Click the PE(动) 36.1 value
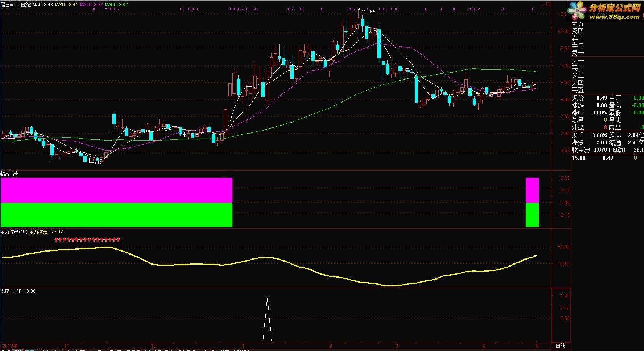 [x=639, y=150]
